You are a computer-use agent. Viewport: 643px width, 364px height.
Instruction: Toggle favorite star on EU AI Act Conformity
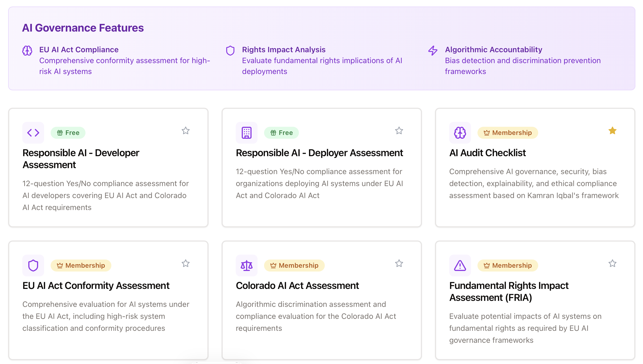pos(186,264)
